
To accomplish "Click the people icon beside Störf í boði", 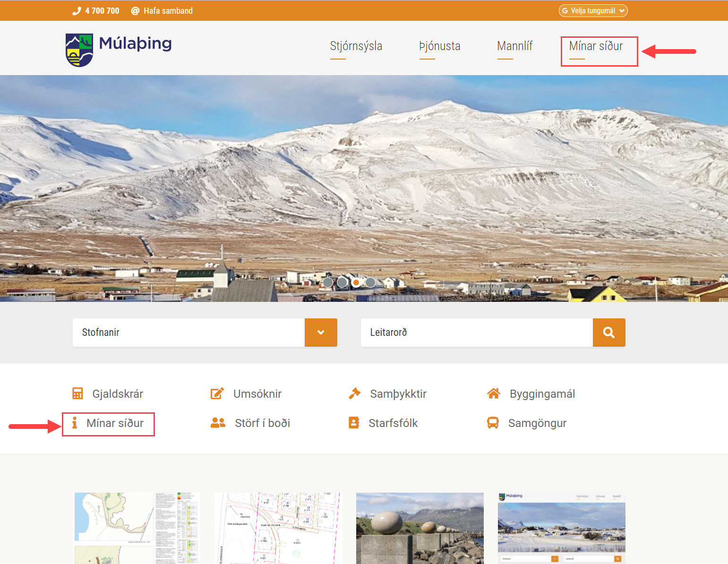I will (218, 423).
